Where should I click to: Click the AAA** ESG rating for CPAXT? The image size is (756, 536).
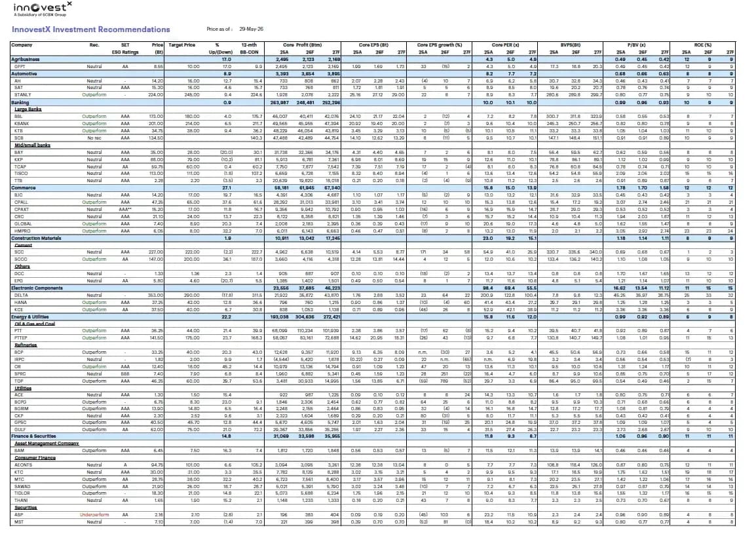125,210
